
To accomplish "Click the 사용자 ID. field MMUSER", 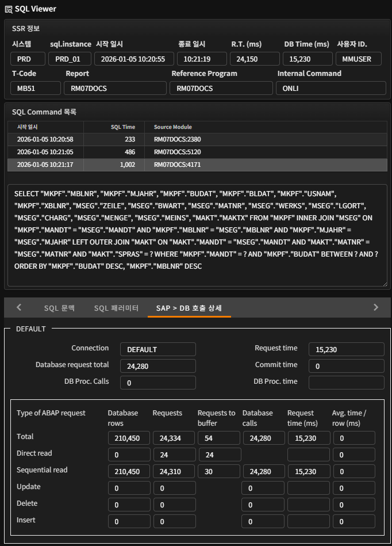I will click(x=359, y=59).
